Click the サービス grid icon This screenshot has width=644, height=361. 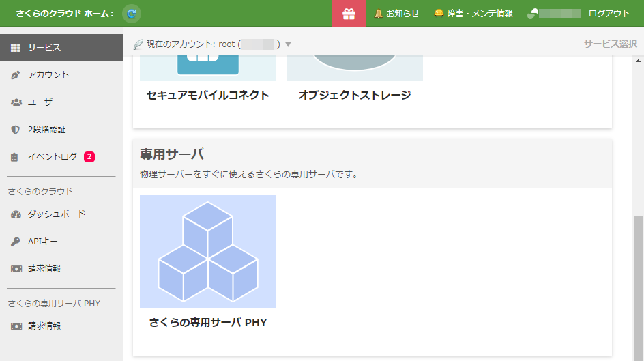pyautogui.click(x=15, y=48)
